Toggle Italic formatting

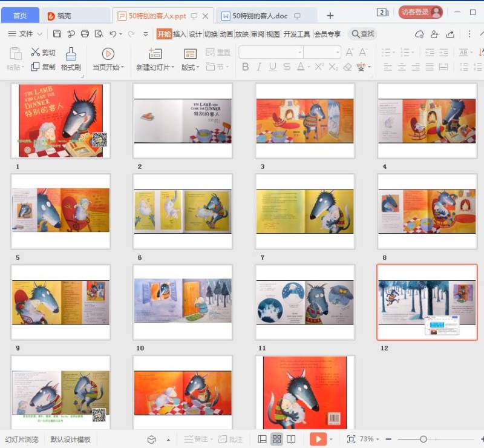(x=259, y=67)
